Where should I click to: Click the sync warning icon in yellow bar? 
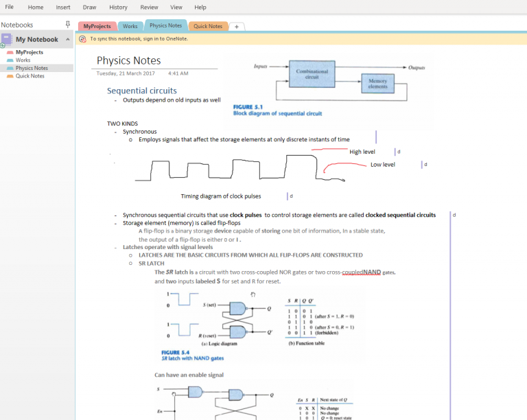(83, 39)
